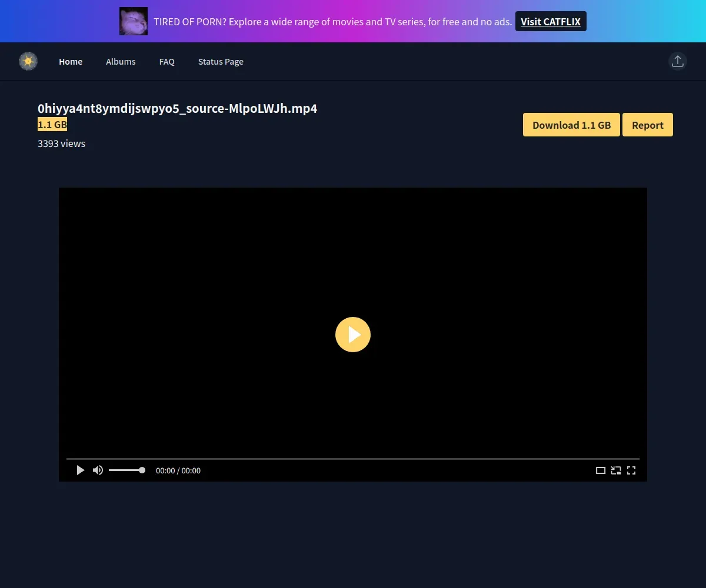The height and width of the screenshot is (588, 706).
Task: Click the large yellow play button
Action: click(x=353, y=335)
